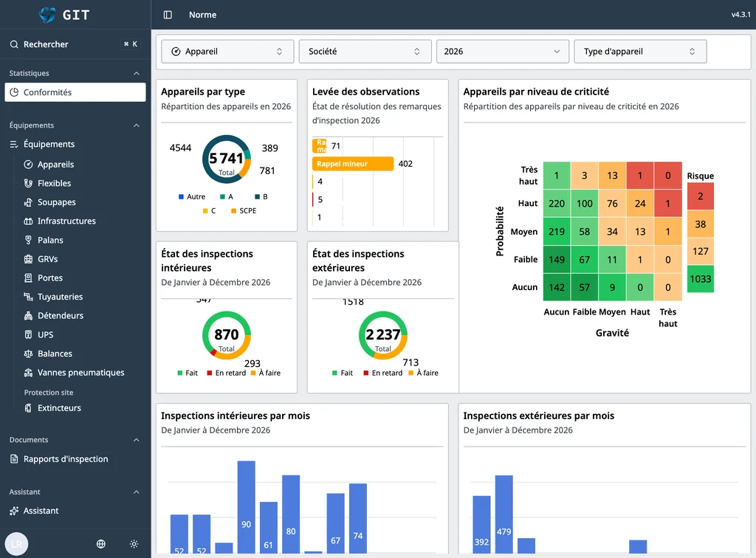This screenshot has height=558, width=756.
Task: Toggle the Autre legend in Appareils par type
Action: pyautogui.click(x=192, y=196)
